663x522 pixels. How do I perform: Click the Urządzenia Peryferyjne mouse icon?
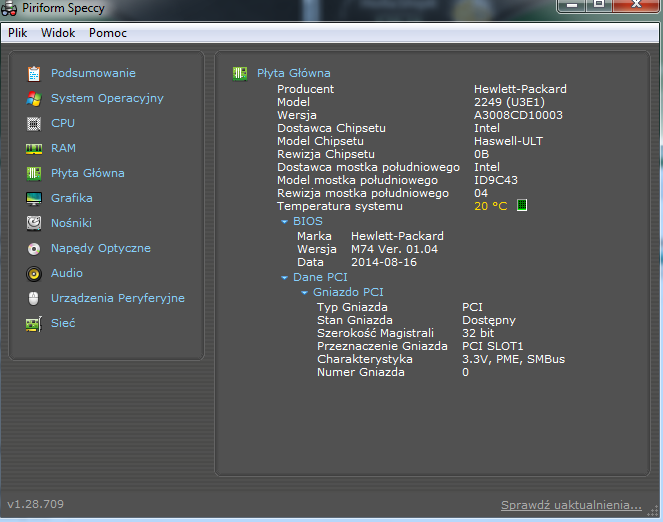click(33, 298)
